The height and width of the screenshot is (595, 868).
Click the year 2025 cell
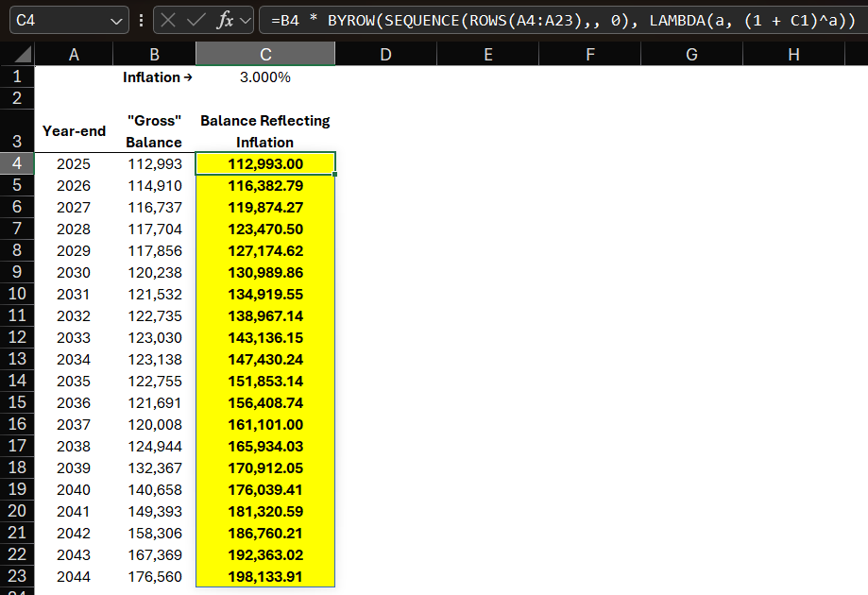pyautogui.click(x=74, y=163)
